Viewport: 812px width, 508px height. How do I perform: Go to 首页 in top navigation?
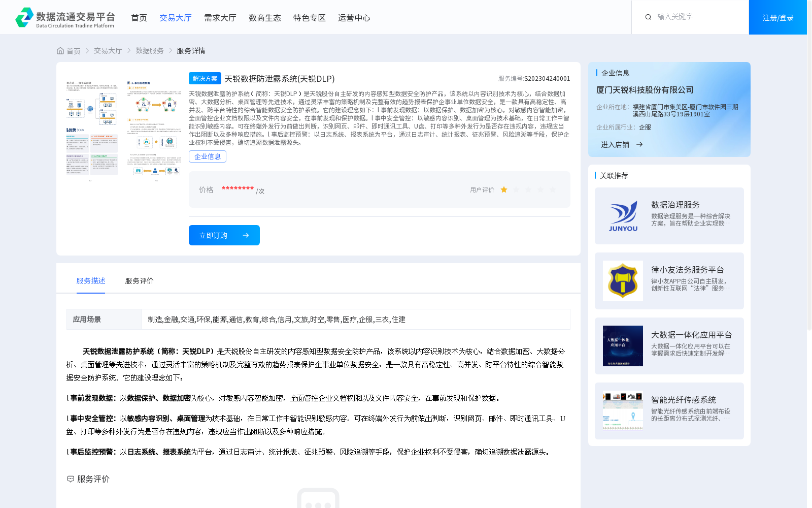pyautogui.click(x=139, y=18)
